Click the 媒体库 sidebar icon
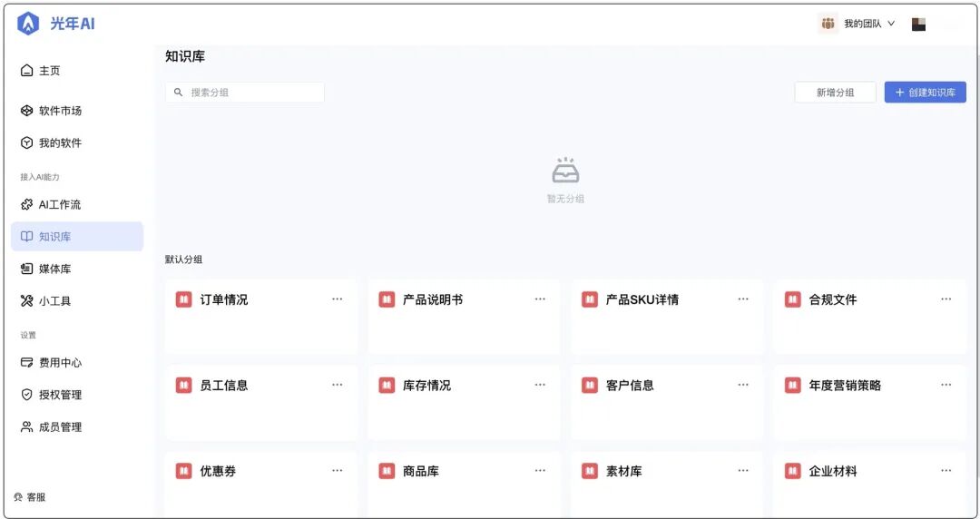This screenshot has width=980, height=519. click(26, 269)
